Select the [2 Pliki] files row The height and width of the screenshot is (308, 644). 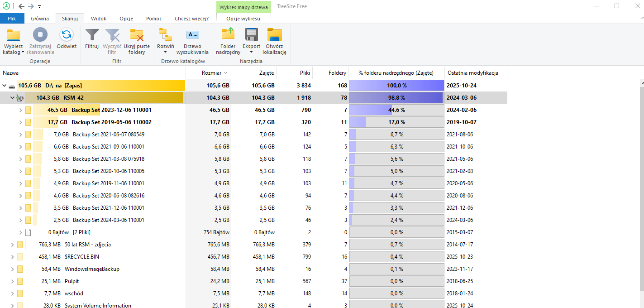pos(253,232)
